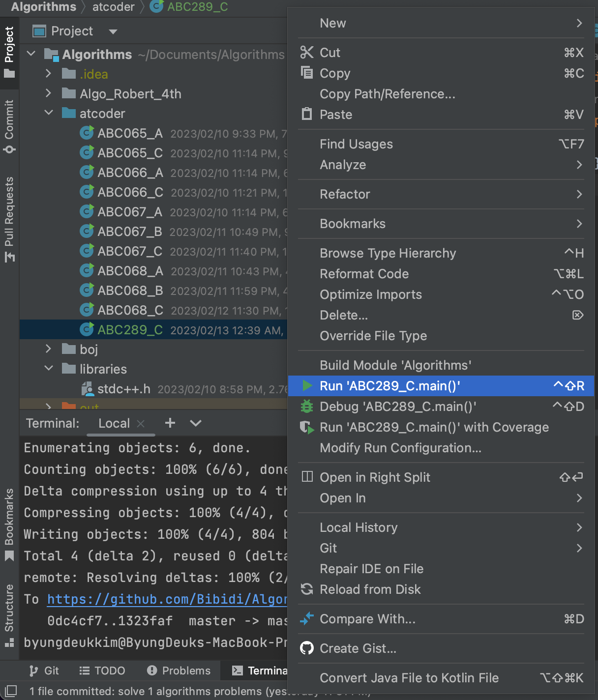Choose Modify Run Configuration...
598x700 pixels.
[441, 448]
